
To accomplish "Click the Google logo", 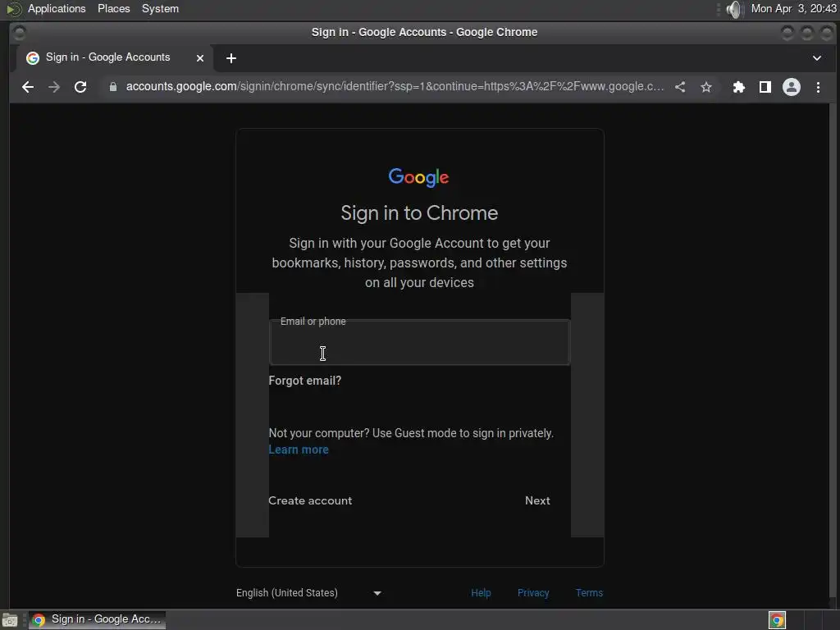I will point(419,177).
